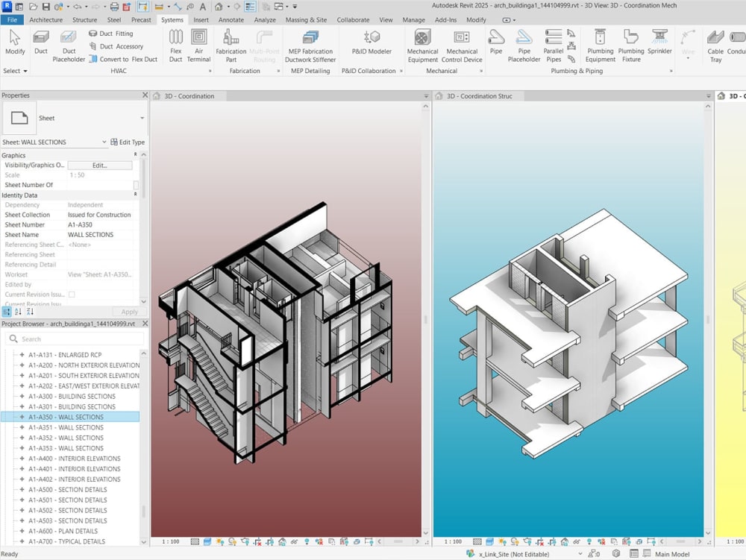Switch to the Architecture ribbon tab

click(46, 20)
